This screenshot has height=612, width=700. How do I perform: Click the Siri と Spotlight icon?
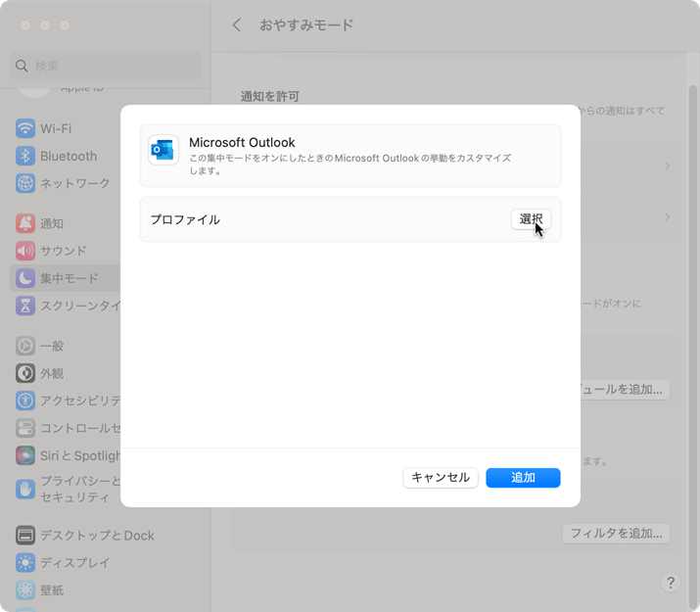(x=25, y=455)
